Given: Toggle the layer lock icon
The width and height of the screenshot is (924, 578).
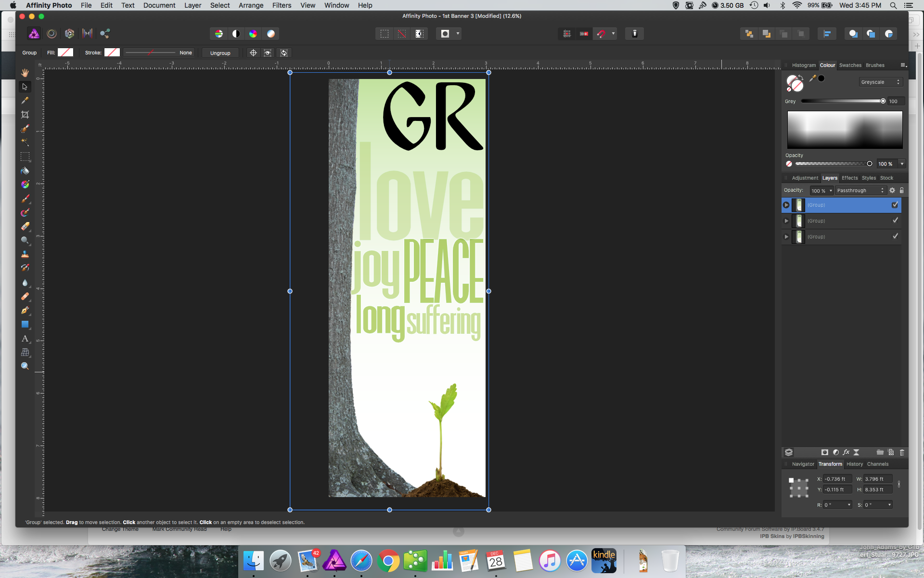Looking at the screenshot, I should [x=902, y=190].
